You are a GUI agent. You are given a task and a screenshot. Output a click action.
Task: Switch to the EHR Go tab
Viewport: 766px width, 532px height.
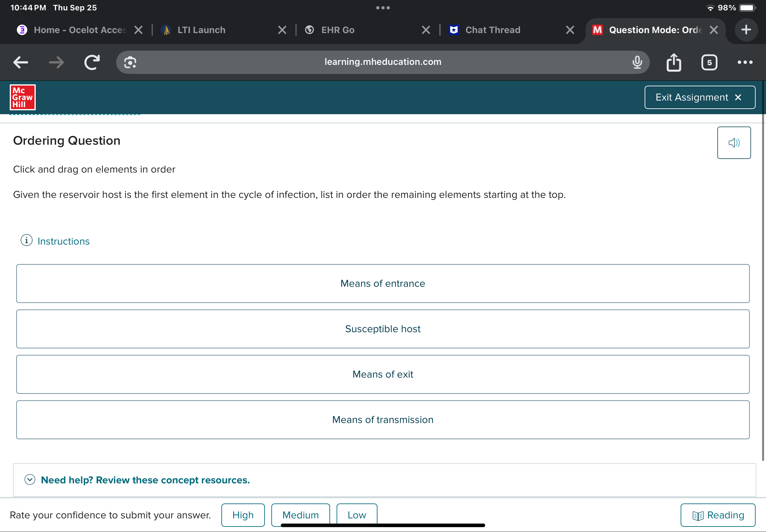coord(338,30)
